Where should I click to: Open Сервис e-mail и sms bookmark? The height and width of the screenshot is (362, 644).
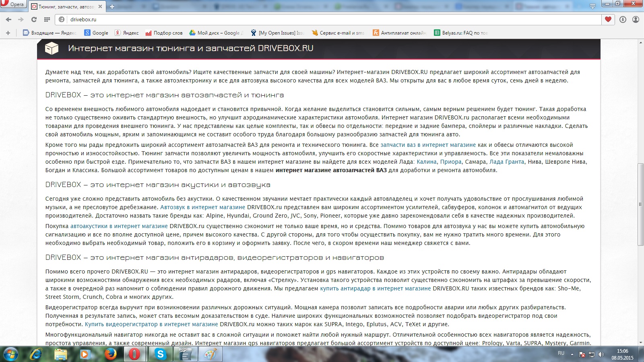[x=338, y=33]
